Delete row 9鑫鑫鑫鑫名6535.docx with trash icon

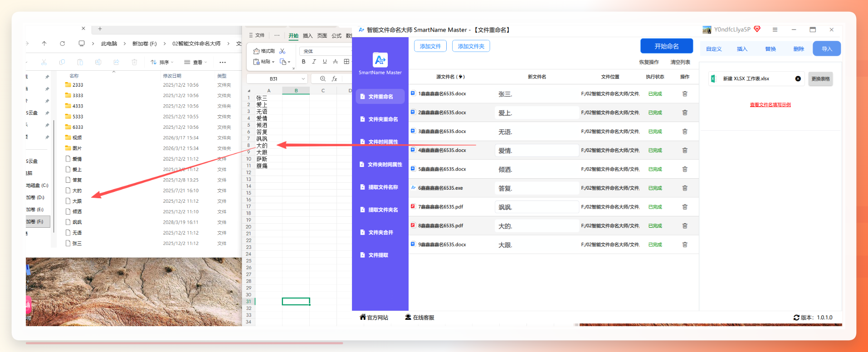coord(685,244)
